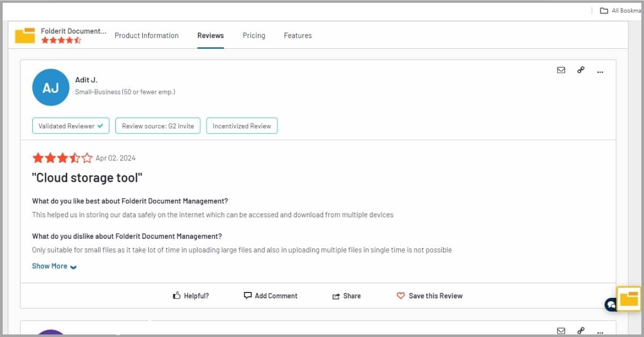Click Save this Review
This screenshot has height=337, width=644.
pyautogui.click(x=429, y=296)
